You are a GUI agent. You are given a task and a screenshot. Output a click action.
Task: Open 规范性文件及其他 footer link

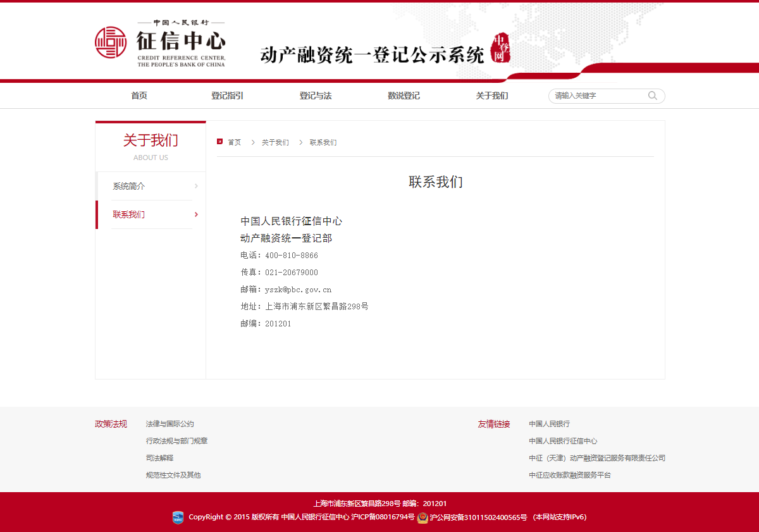173,475
